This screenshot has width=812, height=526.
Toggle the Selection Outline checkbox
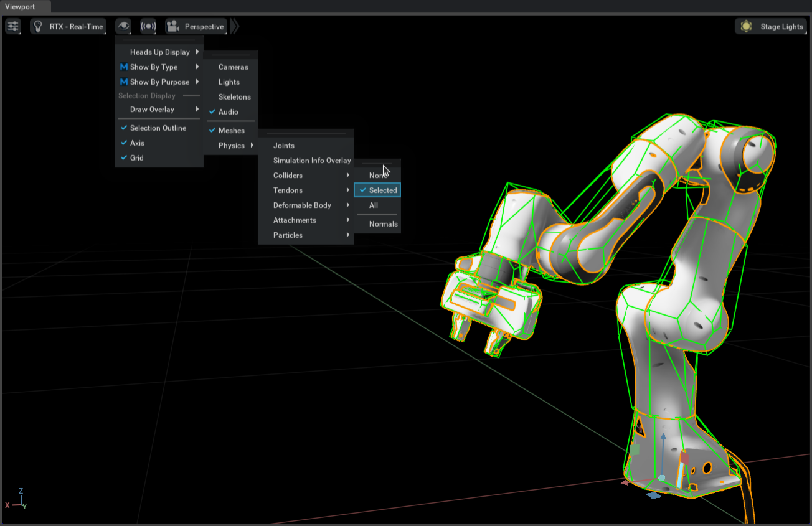click(x=158, y=128)
